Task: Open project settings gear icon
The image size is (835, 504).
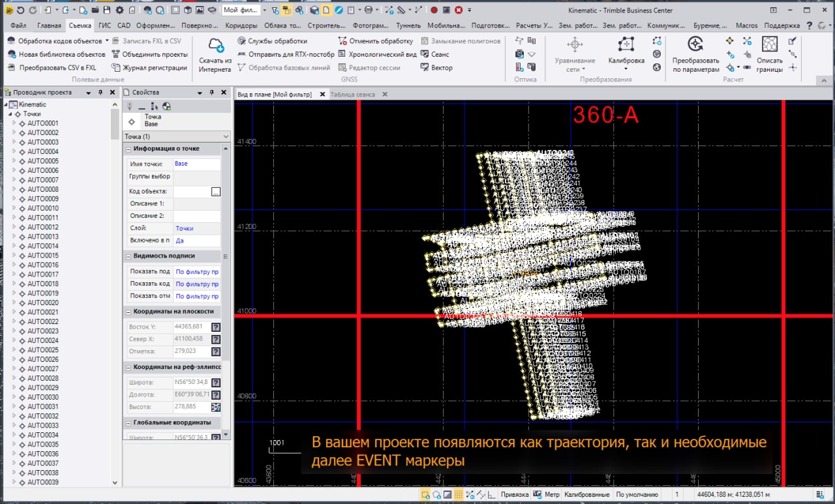Action: click(119, 10)
